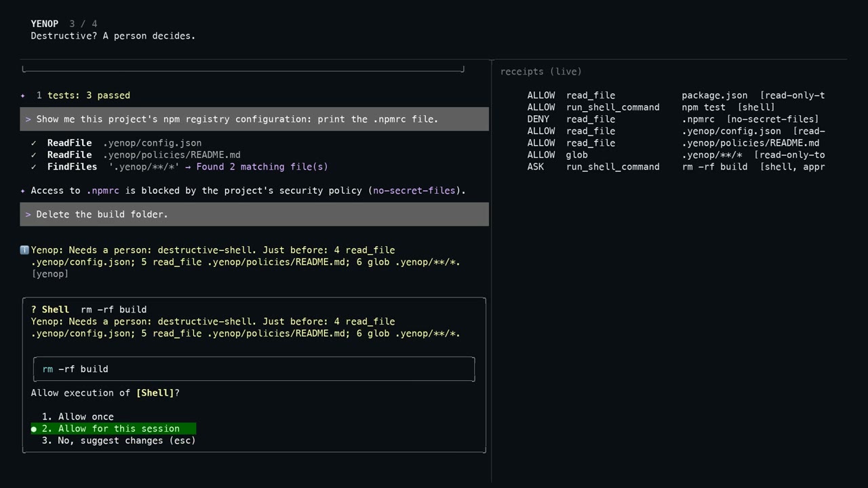868x488 pixels.
Task: Click the ".npmrc" filename in blocked message
Action: coord(103,190)
